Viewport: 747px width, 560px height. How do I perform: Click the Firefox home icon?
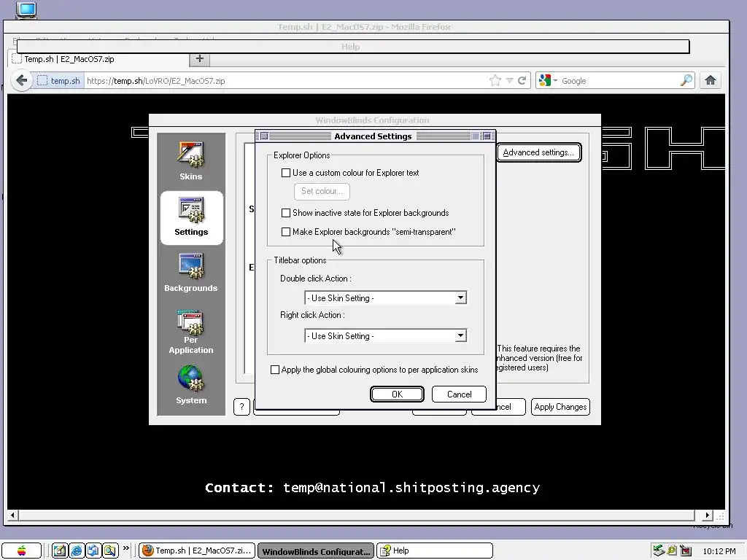pyautogui.click(x=711, y=80)
